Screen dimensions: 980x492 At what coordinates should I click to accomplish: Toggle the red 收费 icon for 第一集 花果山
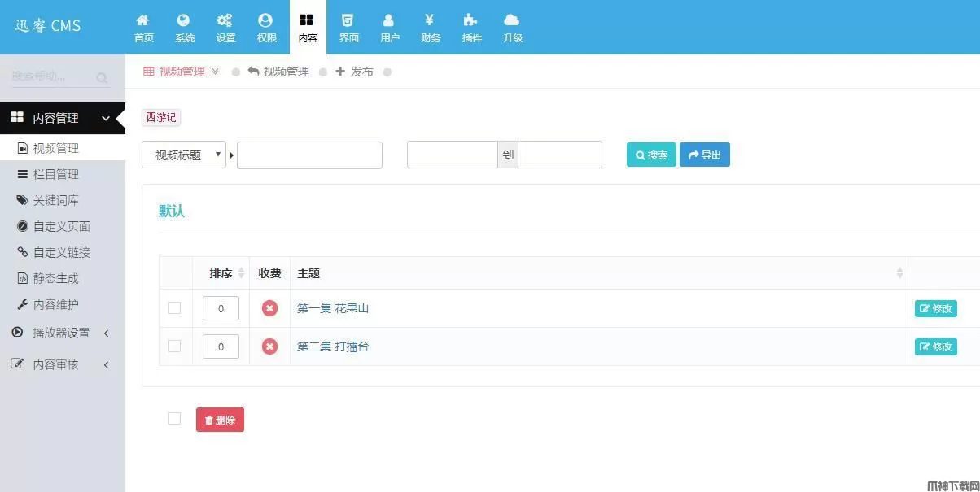click(x=269, y=308)
